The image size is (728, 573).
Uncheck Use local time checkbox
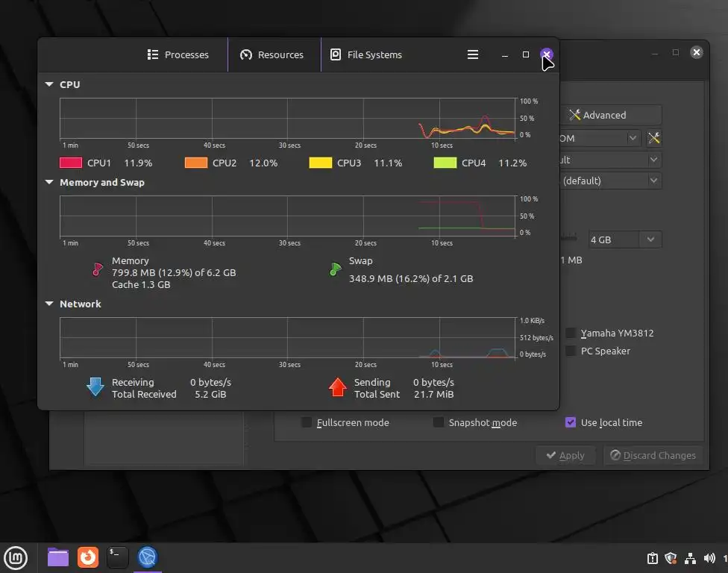click(571, 422)
